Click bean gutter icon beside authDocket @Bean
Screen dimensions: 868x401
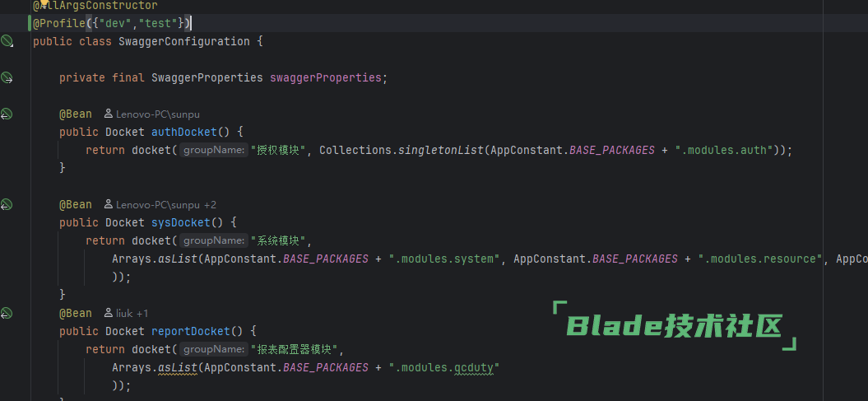tap(7, 114)
